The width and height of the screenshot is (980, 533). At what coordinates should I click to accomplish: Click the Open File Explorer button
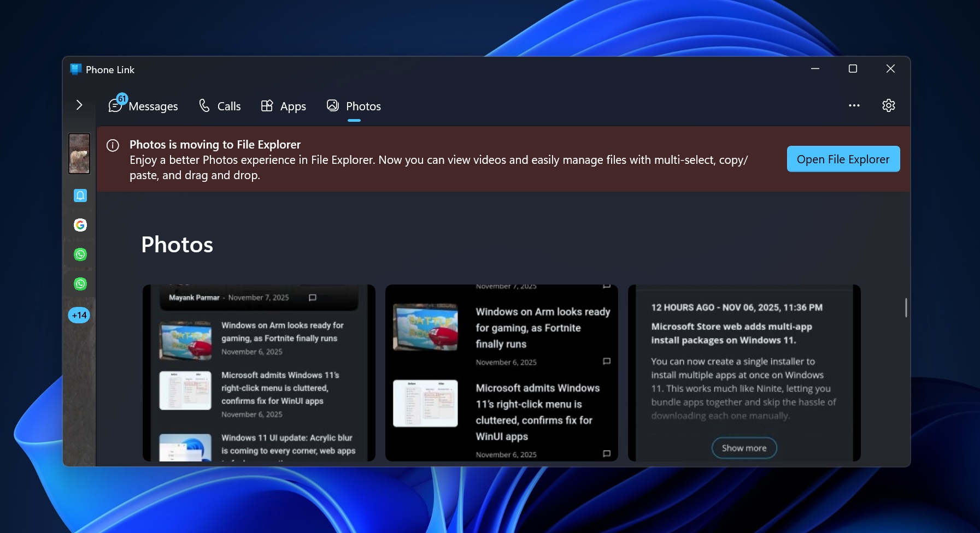pyautogui.click(x=843, y=159)
